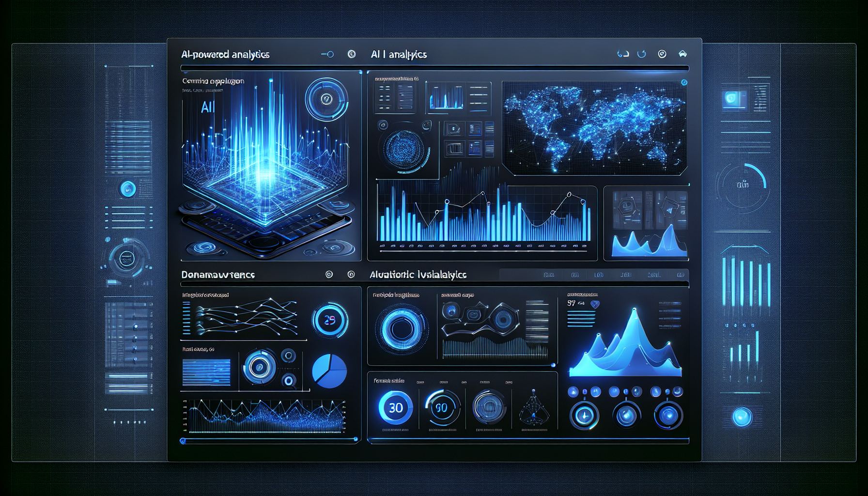The image size is (868, 496).
Task: Click the circle icon after AI-powered analytics title
Action: 352,54
